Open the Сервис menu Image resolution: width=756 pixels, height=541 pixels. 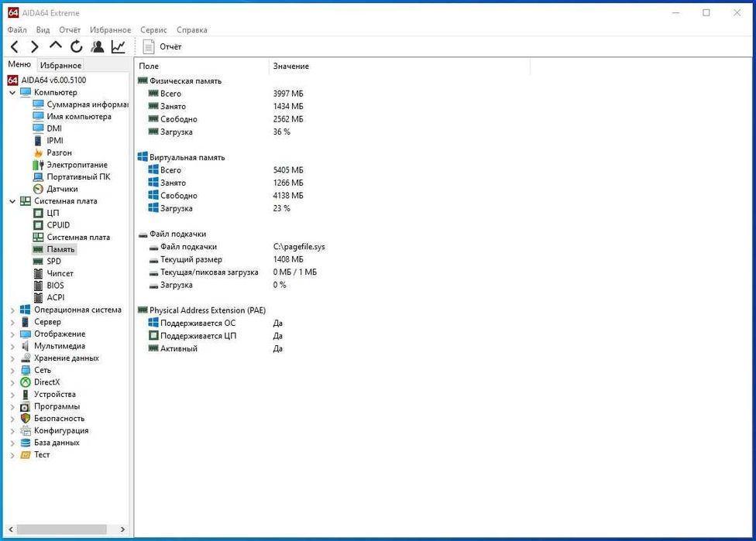(154, 30)
